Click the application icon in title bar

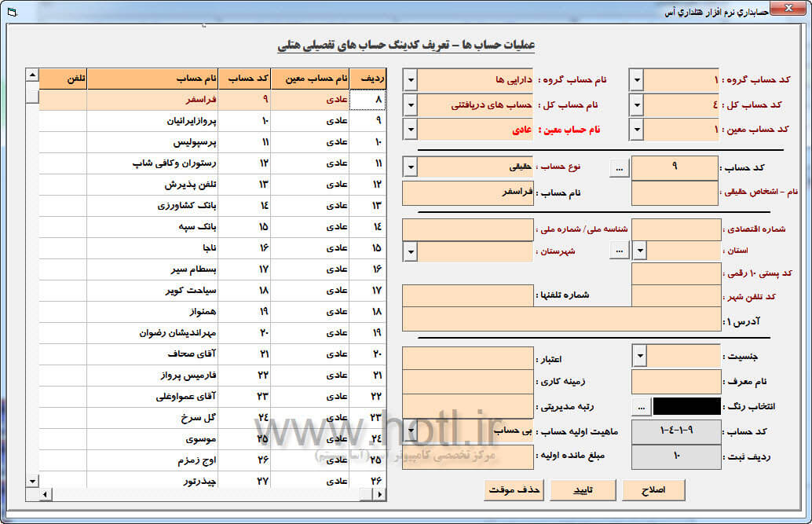point(13,12)
